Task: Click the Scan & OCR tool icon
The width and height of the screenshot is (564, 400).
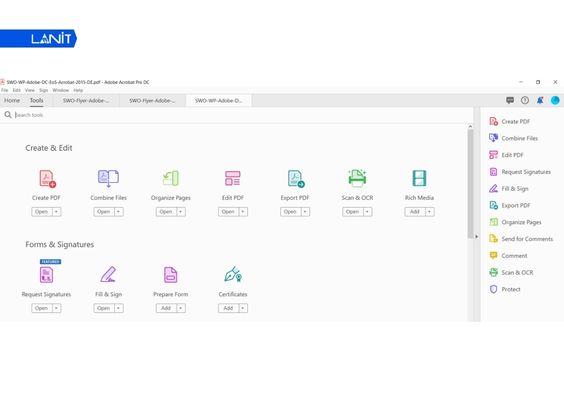Action: (357, 178)
